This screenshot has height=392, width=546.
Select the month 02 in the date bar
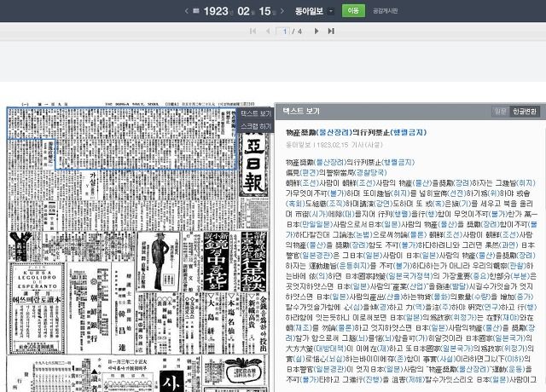point(243,11)
